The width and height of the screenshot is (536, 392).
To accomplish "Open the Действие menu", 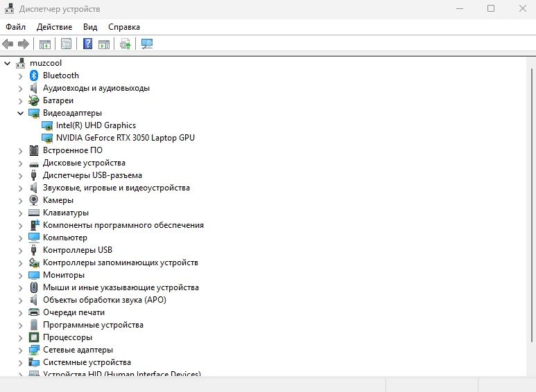I will tap(54, 27).
